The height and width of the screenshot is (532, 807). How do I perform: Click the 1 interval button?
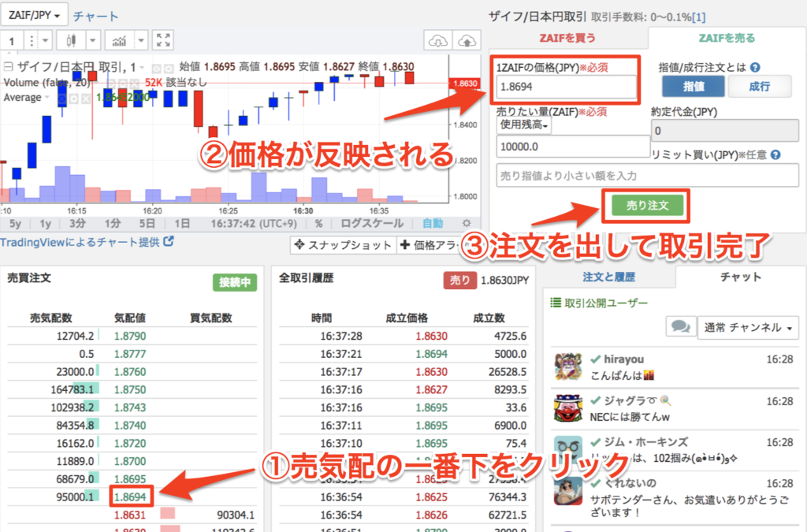(x=12, y=40)
